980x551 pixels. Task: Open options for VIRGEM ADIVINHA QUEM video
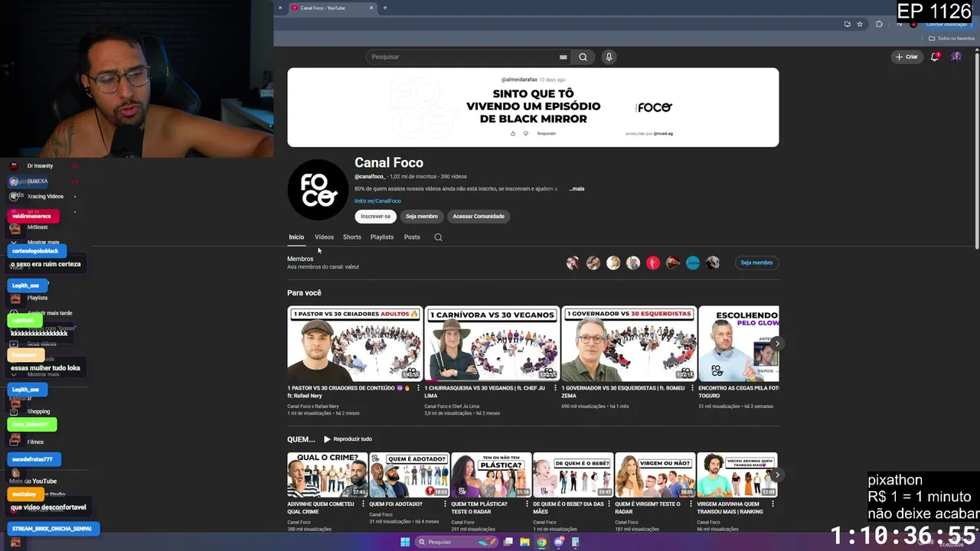[x=773, y=505]
